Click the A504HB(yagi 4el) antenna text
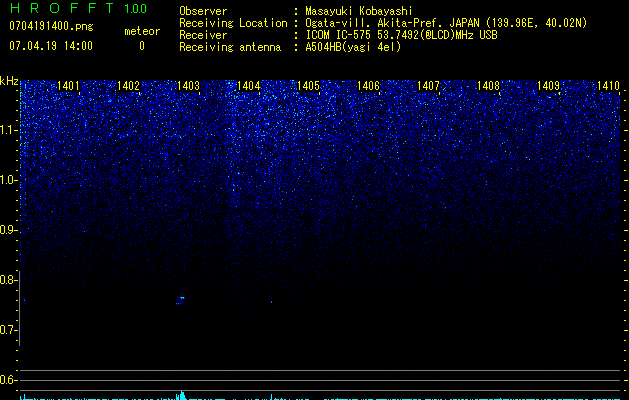Viewport: 629px width, 400px height. click(x=353, y=47)
